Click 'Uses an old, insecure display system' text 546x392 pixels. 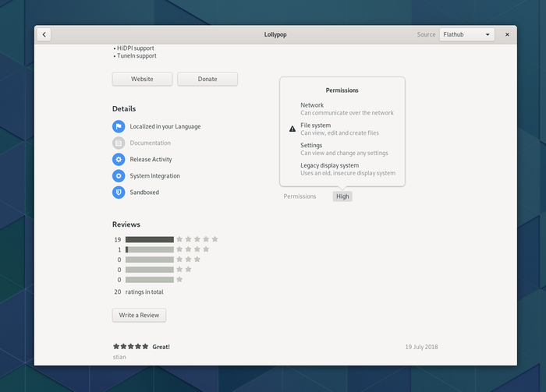pyautogui.click(x=348, y=173)
